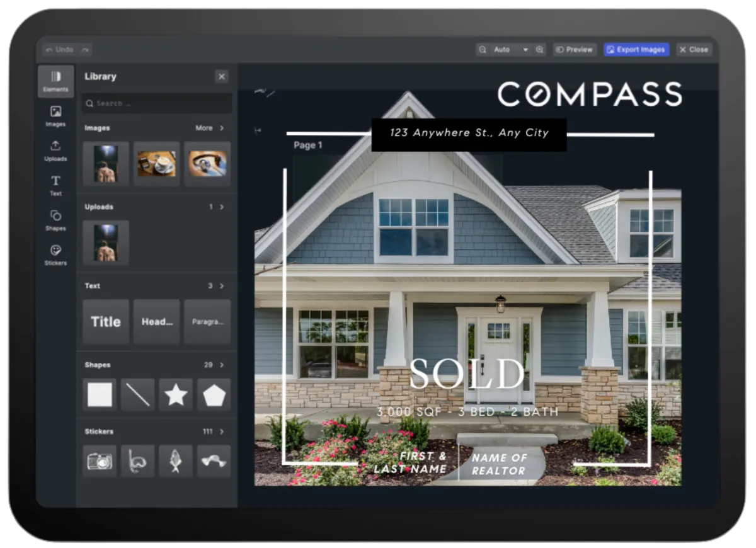756x548 pixels.
Task: Click the 'Page 1' label on canvas
Action: tap(308, 145)
